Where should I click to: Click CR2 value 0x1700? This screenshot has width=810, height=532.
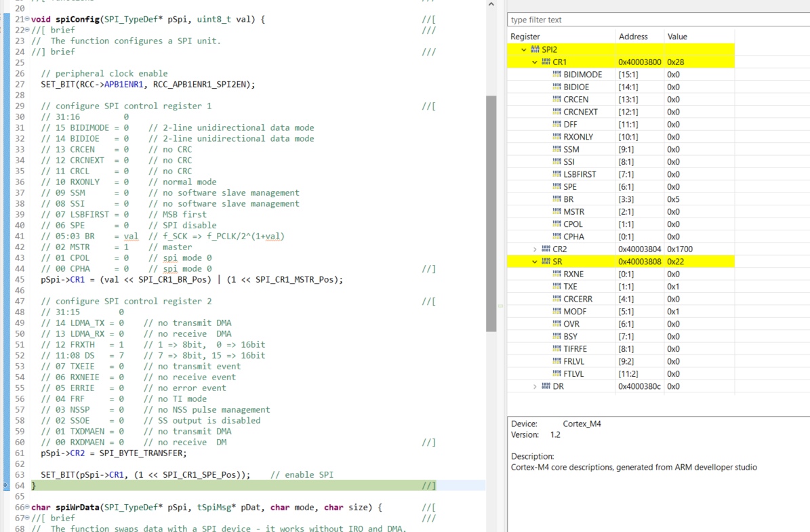click(680, 249)
